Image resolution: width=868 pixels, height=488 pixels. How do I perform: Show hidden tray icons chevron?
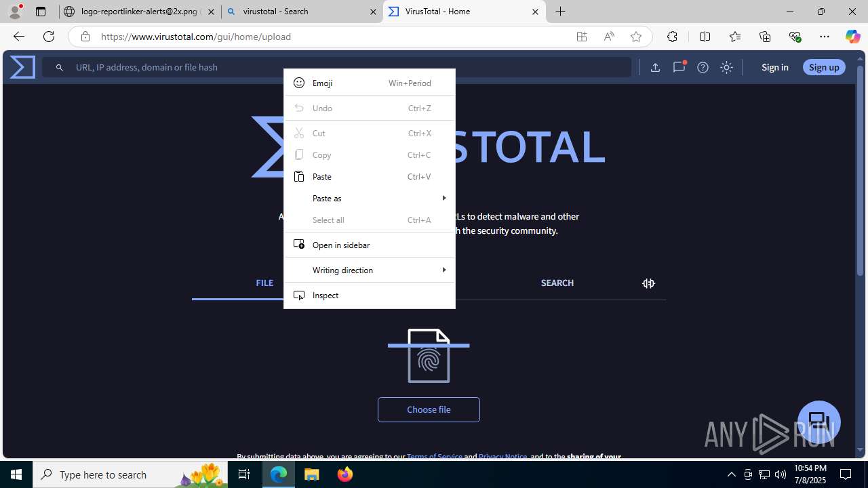pyautogui.click(x=731, y=474)
